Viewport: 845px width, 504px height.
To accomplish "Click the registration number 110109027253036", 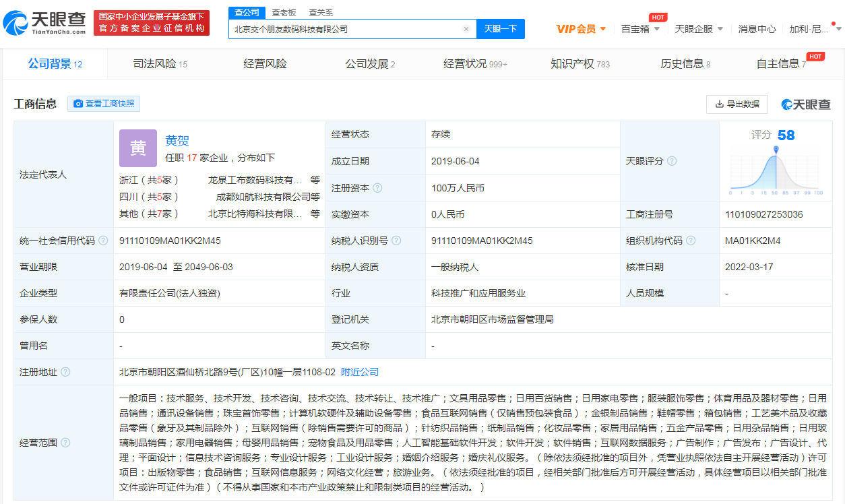I will coord(764,214).
